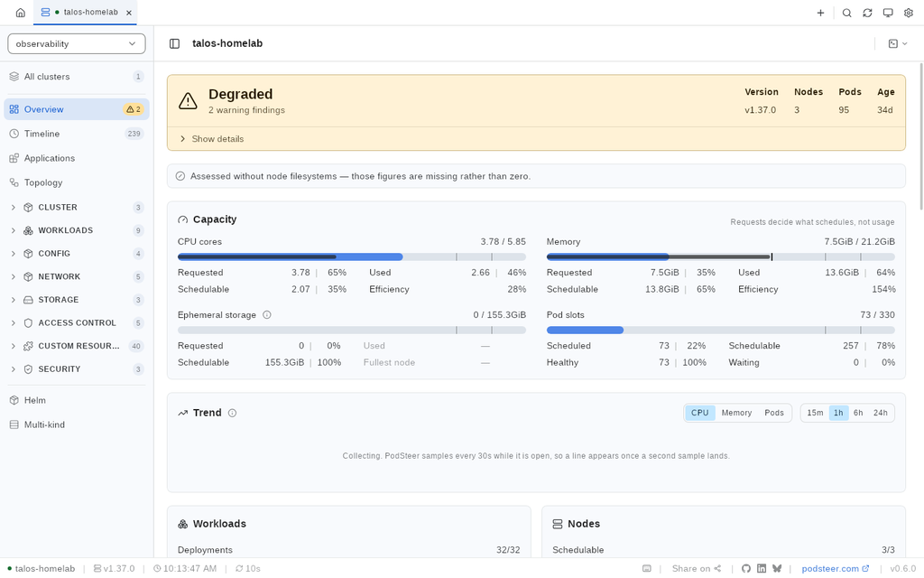The image size is (924, 578).
Task: Switch trend metric to Memory
Action: pyautogui.click(x=736, y=413)
